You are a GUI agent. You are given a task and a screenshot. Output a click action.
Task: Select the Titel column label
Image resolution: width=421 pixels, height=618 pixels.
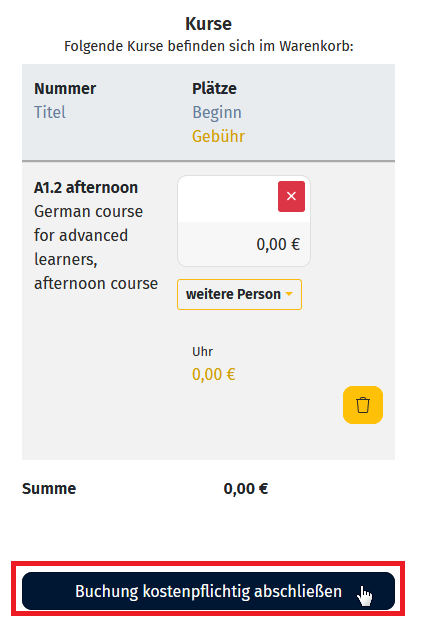(x=50, y=112)
